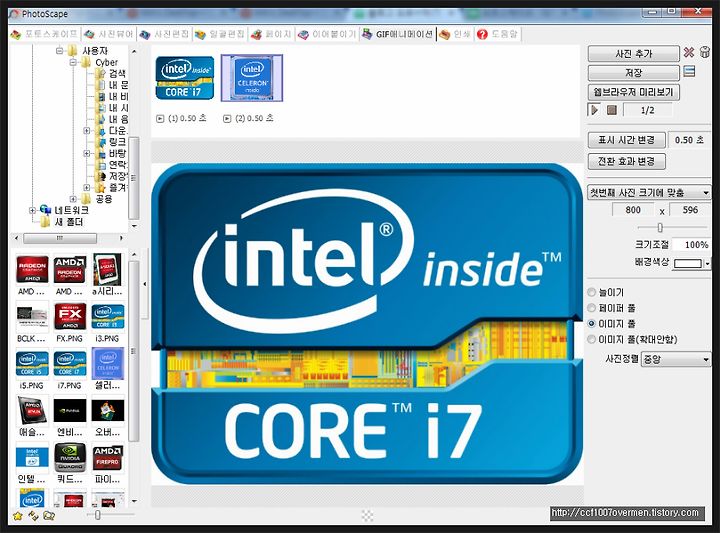Play the GIF animation preview

[x=595, y=110]
